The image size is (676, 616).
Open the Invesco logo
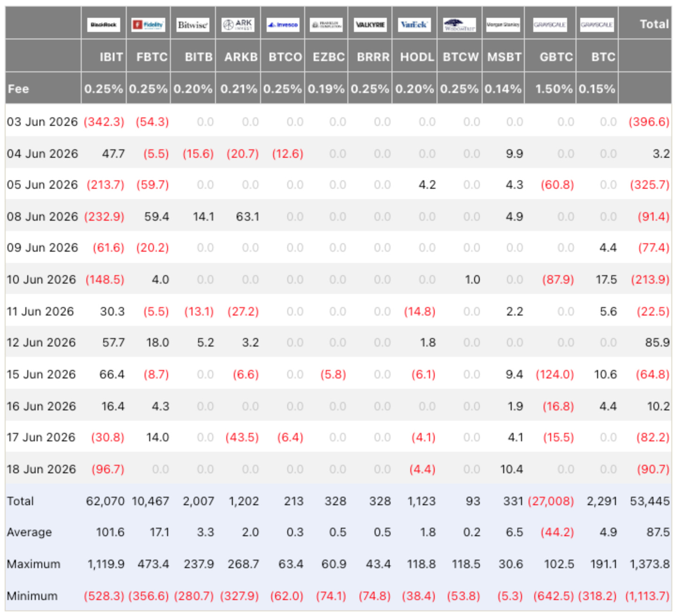[x=283, y=24]
